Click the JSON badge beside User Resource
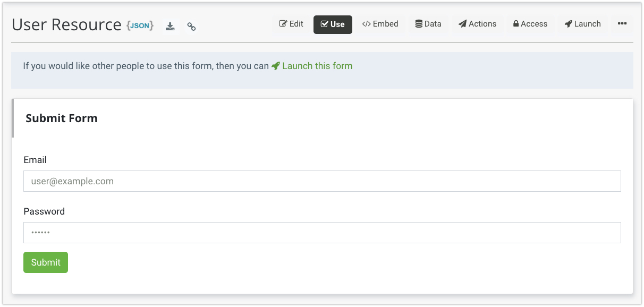The height and width of the screenshot is (307, 644). [x=140, y=25]
